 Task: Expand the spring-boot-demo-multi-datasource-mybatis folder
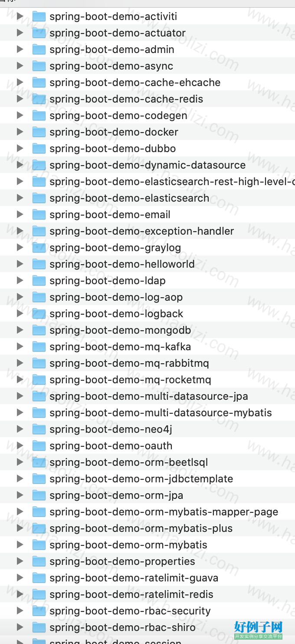click(x=20, y=412)
